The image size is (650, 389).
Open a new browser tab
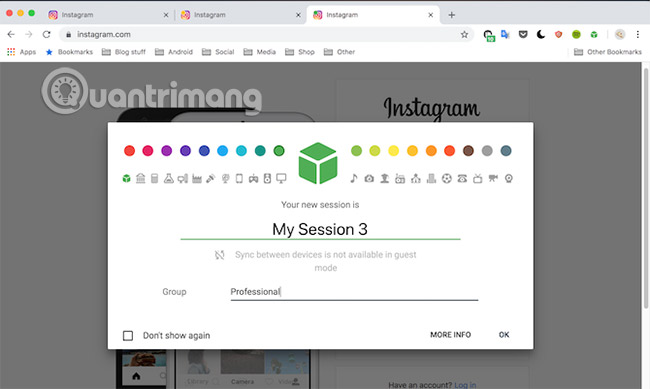coord(451,15)
